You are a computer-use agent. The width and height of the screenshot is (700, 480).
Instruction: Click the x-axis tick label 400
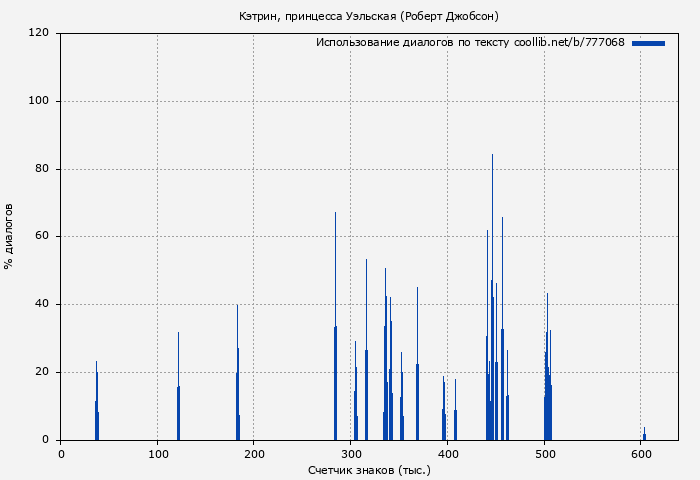448,454
